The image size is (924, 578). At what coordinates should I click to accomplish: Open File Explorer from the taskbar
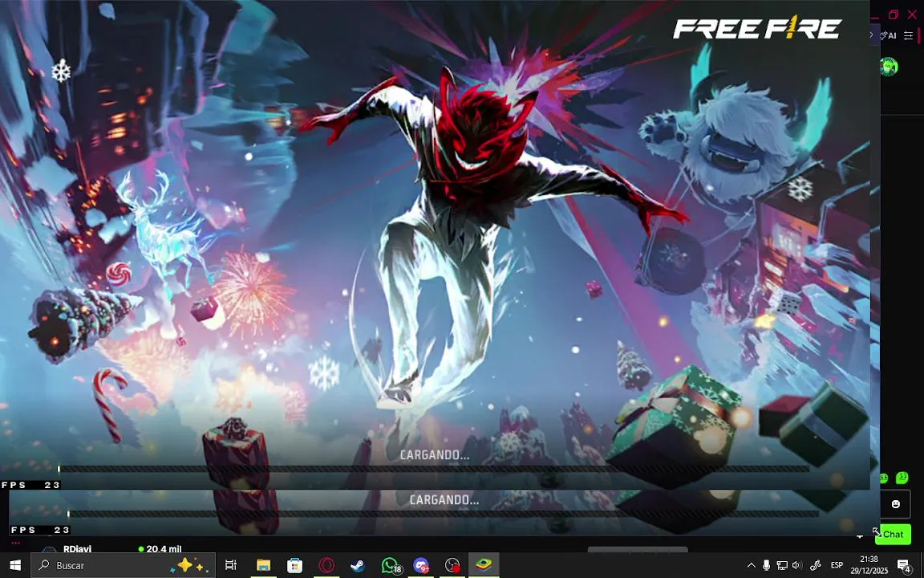pos(263,566)
